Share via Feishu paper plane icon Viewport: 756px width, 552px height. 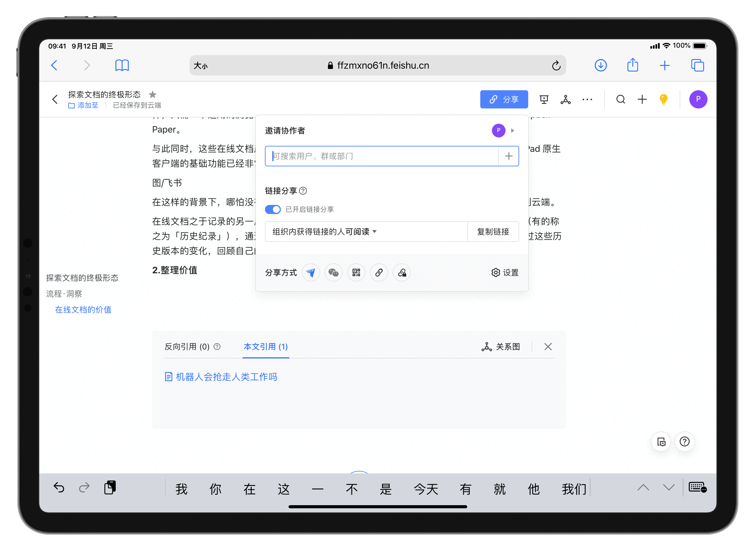(x=311, y=273)
